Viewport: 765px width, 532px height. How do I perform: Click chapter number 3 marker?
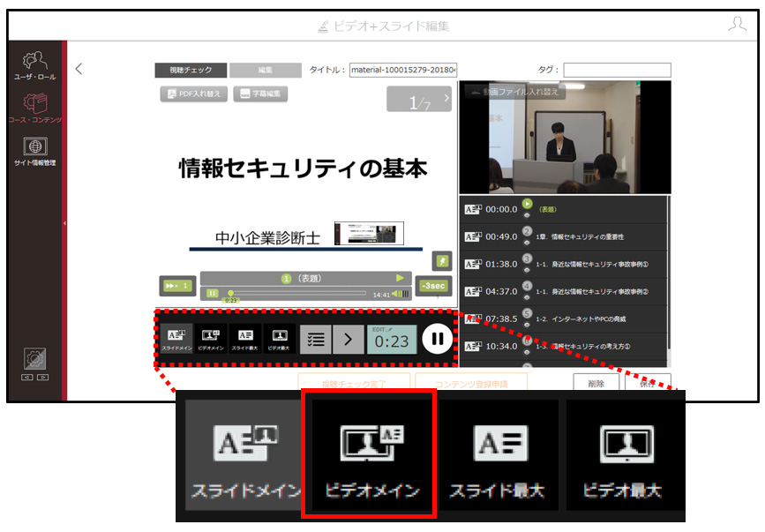527,259
